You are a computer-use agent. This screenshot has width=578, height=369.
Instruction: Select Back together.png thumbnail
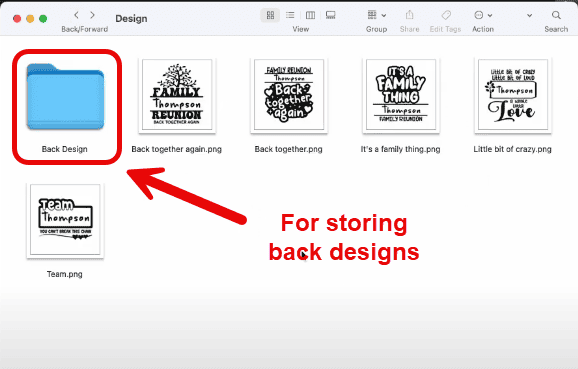(289, 95)
